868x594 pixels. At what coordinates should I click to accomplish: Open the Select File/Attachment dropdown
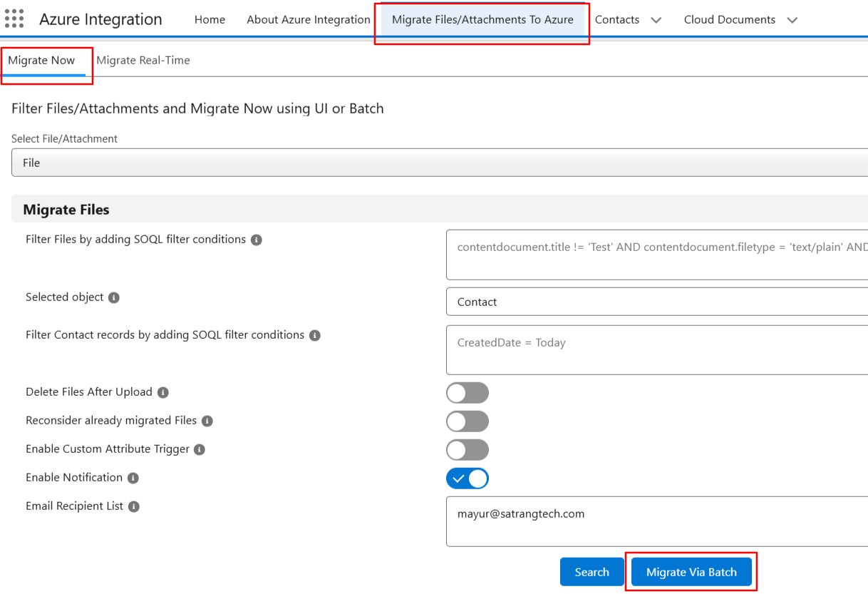(x=440, y=163)
